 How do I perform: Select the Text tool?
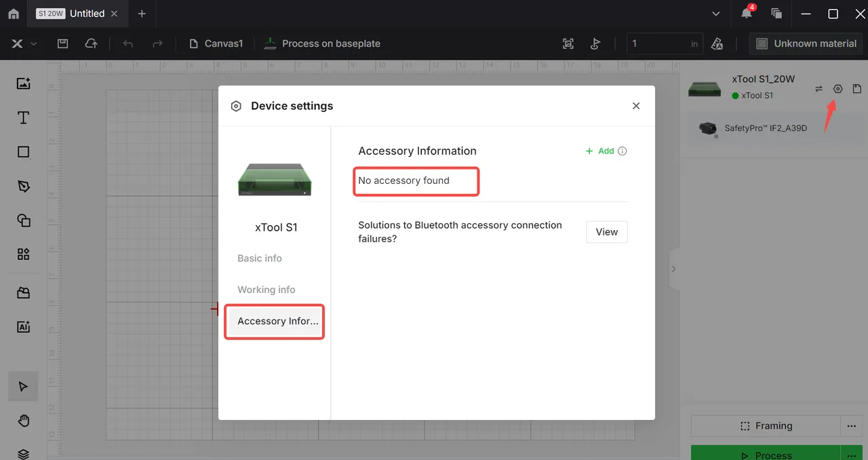[x=24, y=117]
